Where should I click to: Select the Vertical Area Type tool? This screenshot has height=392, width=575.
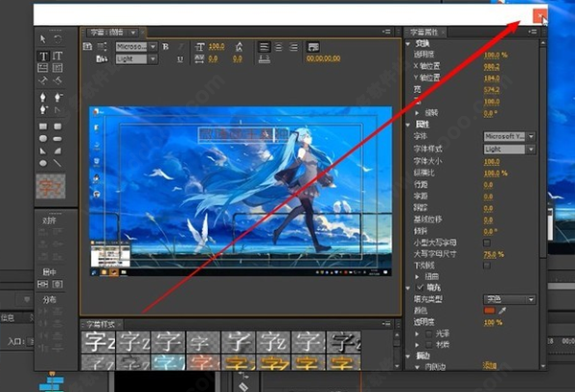(x=57, y=68)
